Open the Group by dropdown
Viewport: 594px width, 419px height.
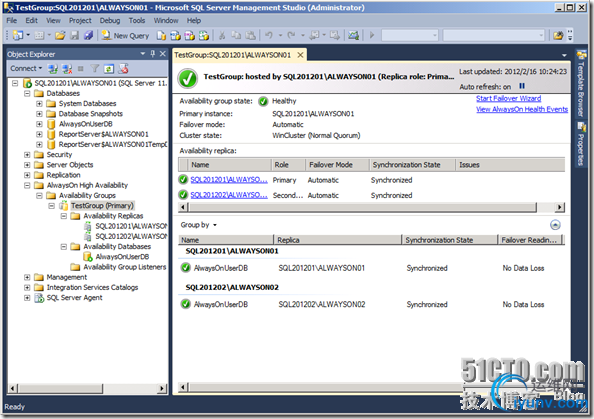pos(199,225)
